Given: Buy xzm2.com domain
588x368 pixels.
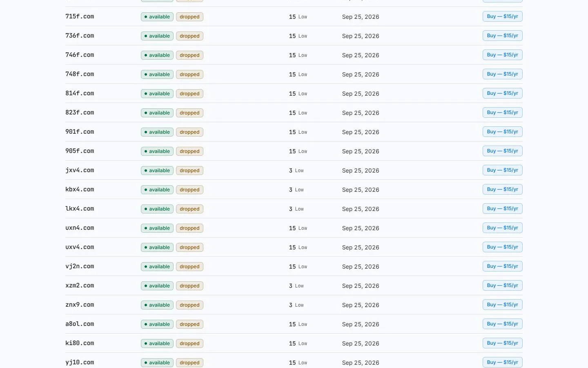Looking at the screenshot, I should (x=502, y=285).
